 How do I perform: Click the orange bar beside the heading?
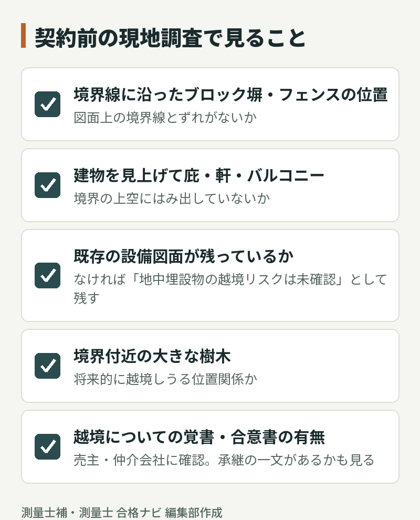click(23, 36)
